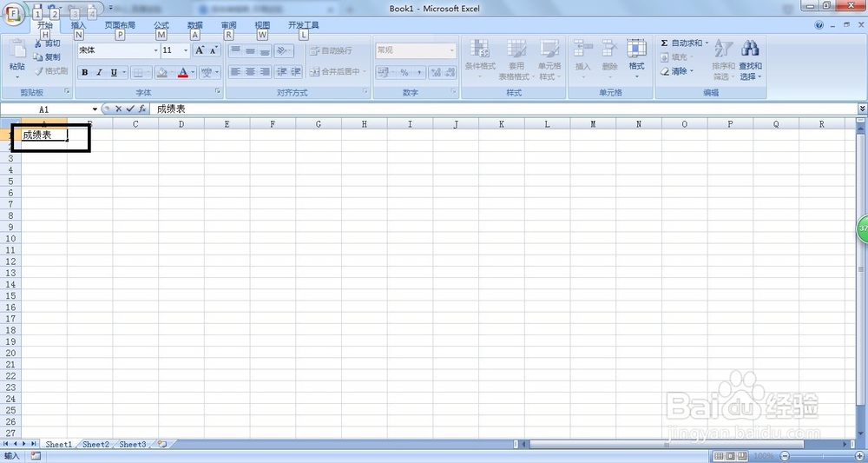Open the cell Borders tool
The image size is (868, 463).
pos(138,72)
